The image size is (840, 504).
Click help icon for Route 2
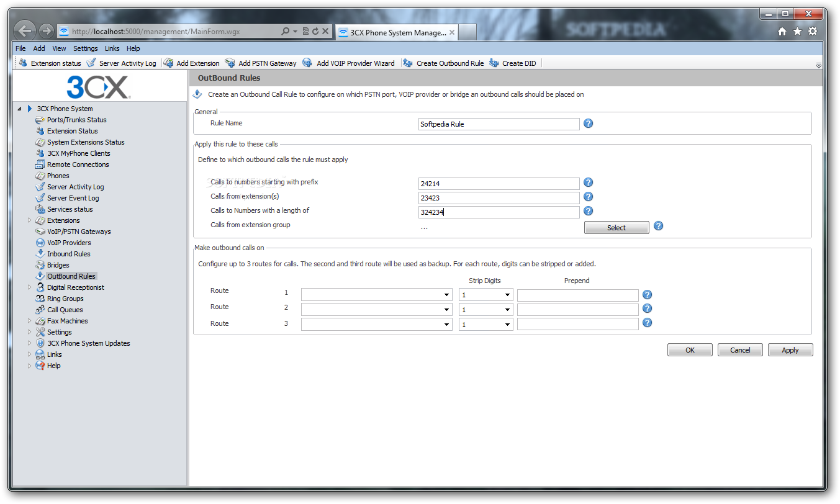click(647, 308)
